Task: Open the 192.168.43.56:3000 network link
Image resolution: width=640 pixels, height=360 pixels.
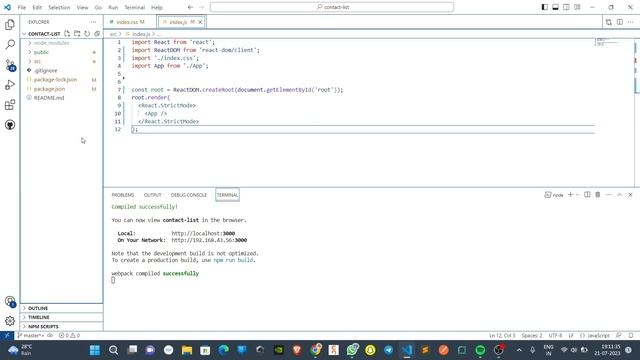Action: (209, 240)
